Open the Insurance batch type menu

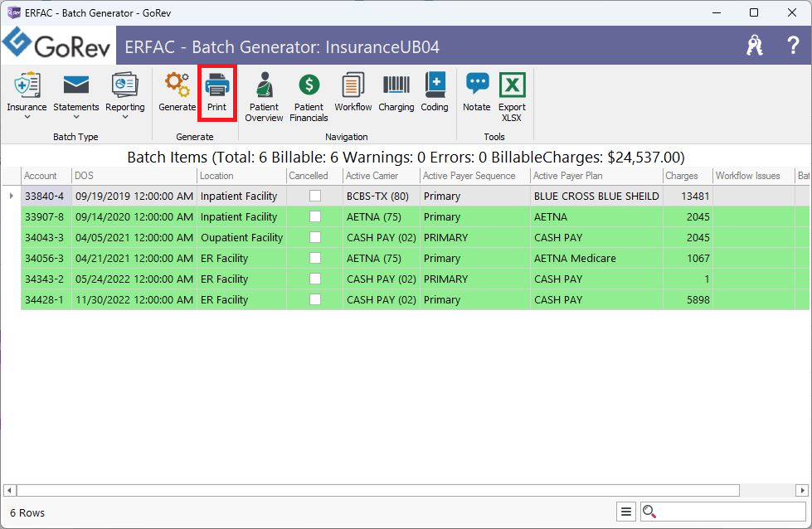[x=27, y=95]
